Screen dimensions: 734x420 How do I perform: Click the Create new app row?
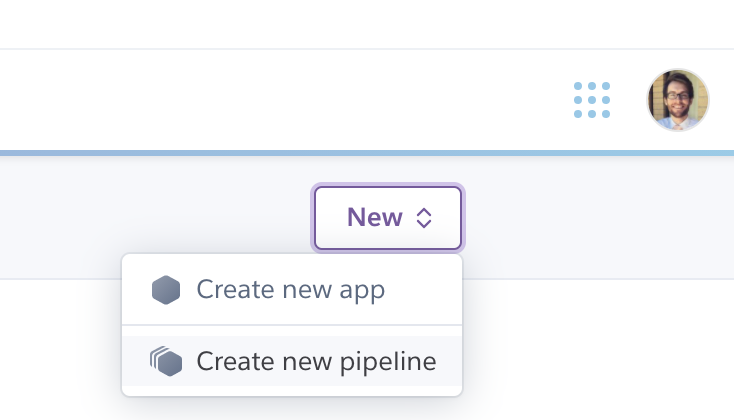(x=291, y=290)
